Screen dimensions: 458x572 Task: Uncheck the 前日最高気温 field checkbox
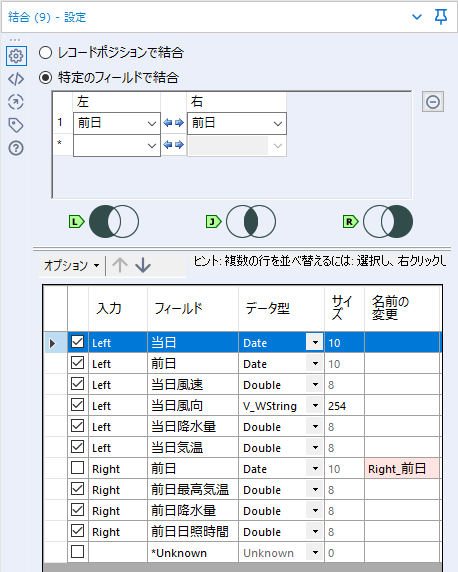tap(77, 489)
